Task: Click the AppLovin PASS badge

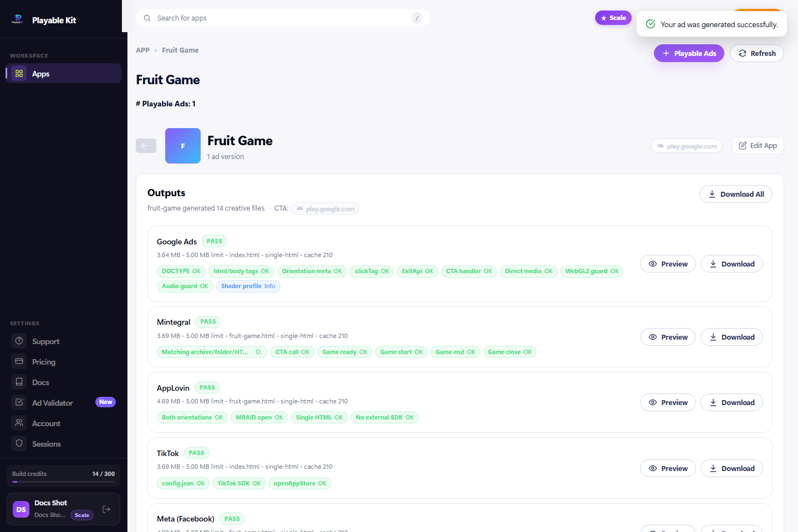Action: [x=207, y=387]
